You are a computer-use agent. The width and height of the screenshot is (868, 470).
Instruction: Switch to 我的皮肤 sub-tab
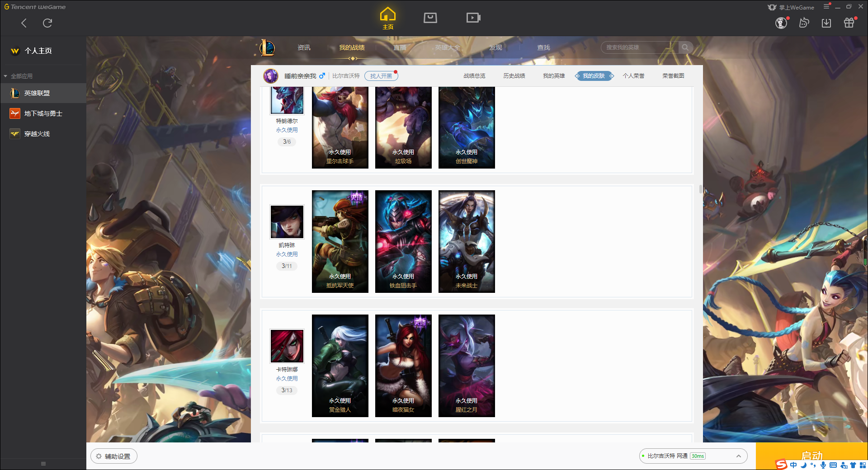[594, 76]
